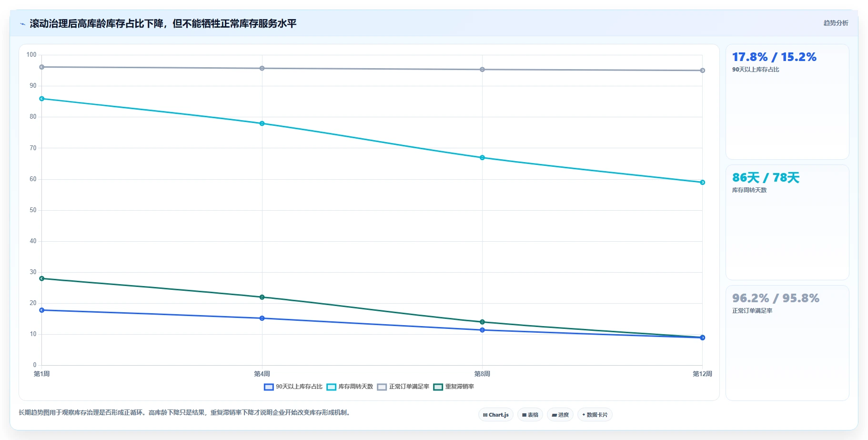Click the 第8周 x-axis label
The width and height of the screenshot is (868, 440).
point(482,374)
